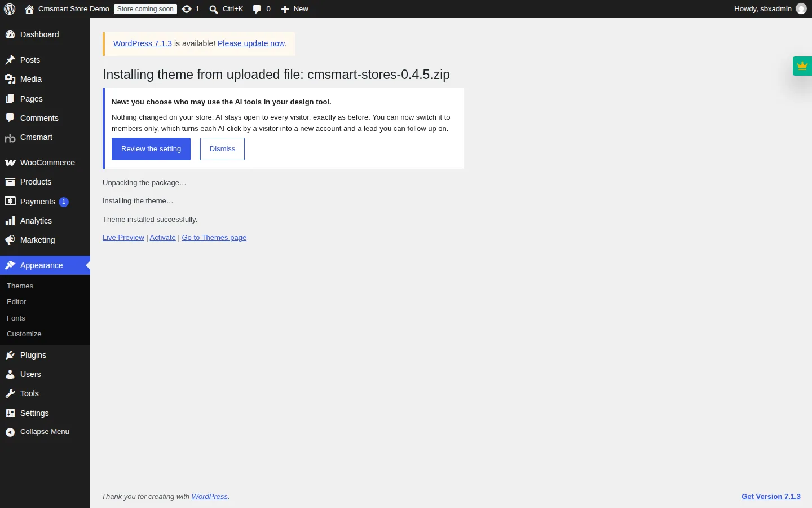
Task: Open Pages icon in sidebar
Action: tap(10, 99)
